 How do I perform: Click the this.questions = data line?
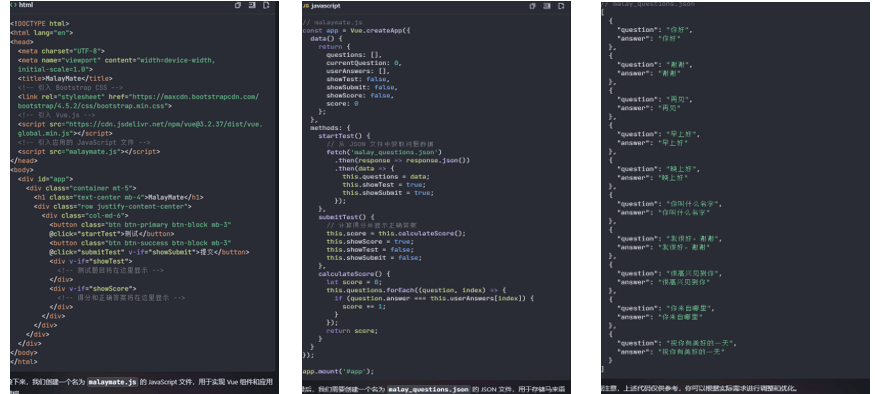pyautogui.click(x=386, y=176)
